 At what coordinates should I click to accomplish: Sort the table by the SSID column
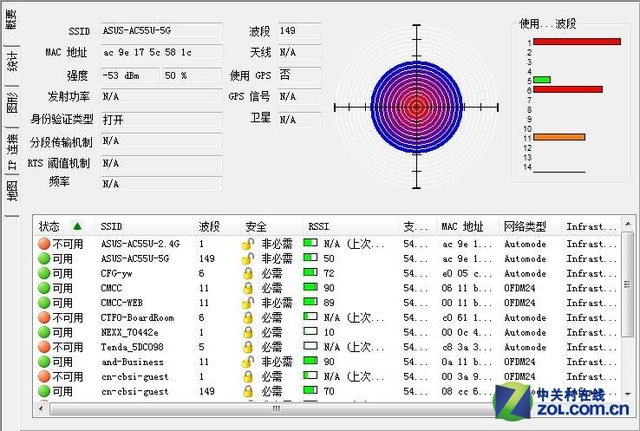144,226
